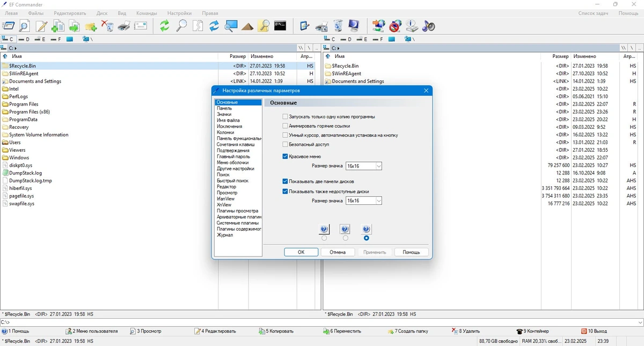Viewport: 644px width, 346px height.
Task: Open the black command console toolbar icon
Action: coord(280,25)
